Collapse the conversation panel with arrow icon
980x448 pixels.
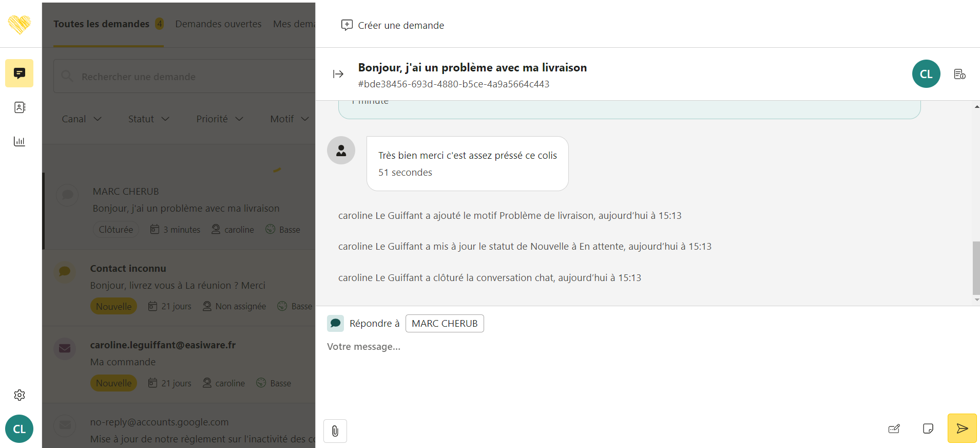(338, 74)
